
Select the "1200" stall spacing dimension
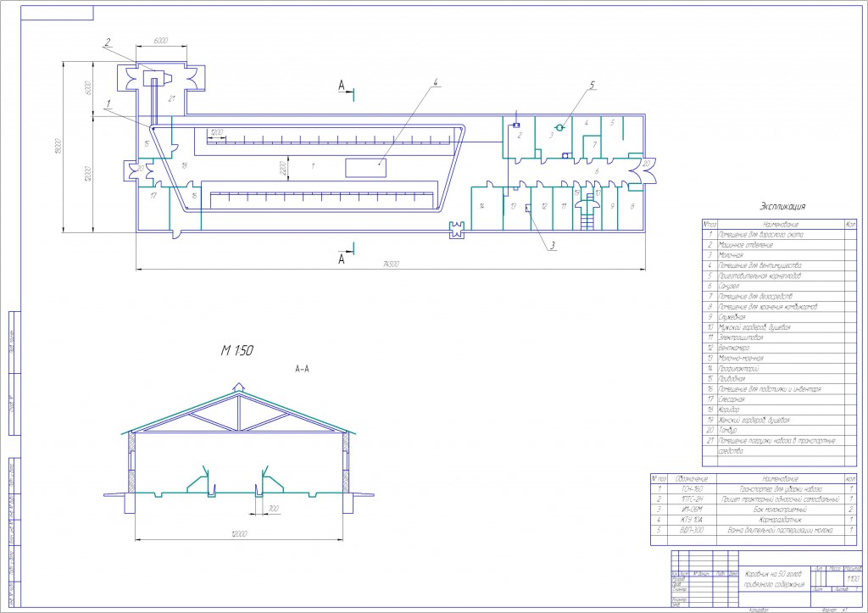coord(216,132)
